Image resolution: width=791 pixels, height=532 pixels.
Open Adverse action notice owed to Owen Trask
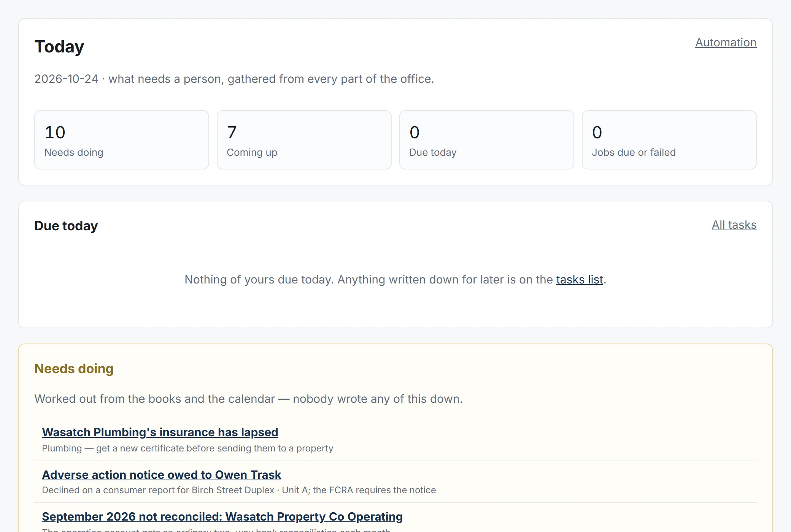pos(162,475)
